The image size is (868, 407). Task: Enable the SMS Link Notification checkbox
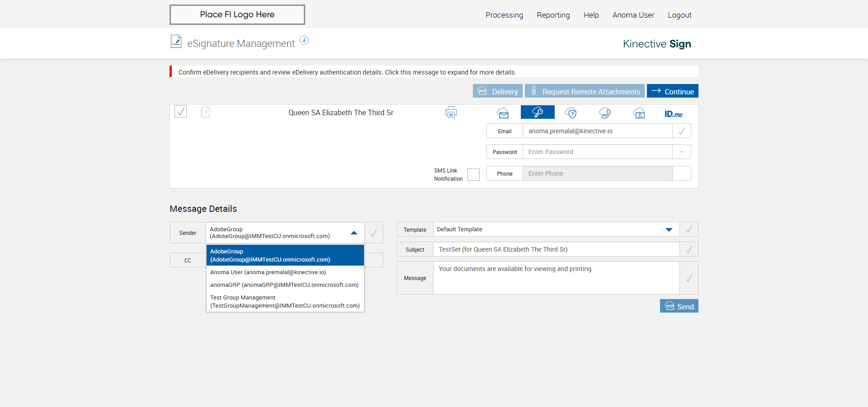pyautogui.click(x=473, y=174)
